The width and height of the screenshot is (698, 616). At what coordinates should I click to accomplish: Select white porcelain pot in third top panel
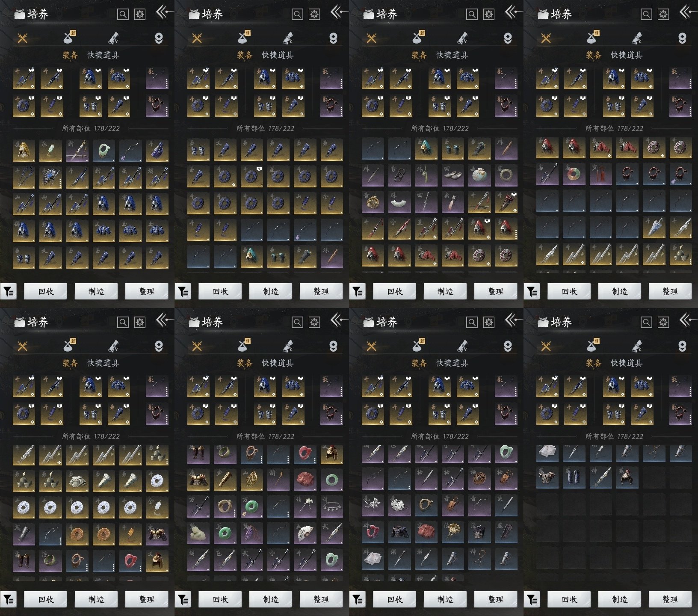tap(479, 175)
